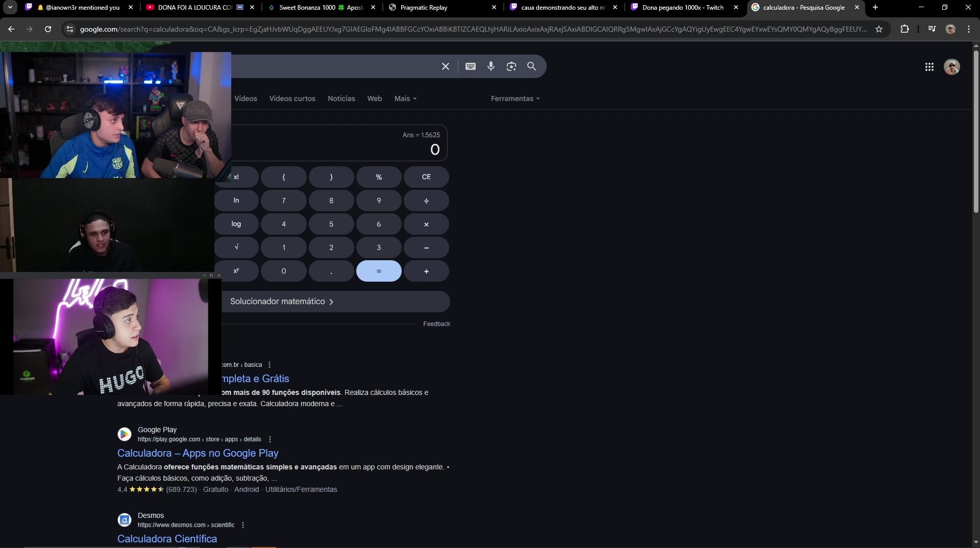Click the calculator ln button
This screenshot has width=980, height=548.
pos(236,201)
